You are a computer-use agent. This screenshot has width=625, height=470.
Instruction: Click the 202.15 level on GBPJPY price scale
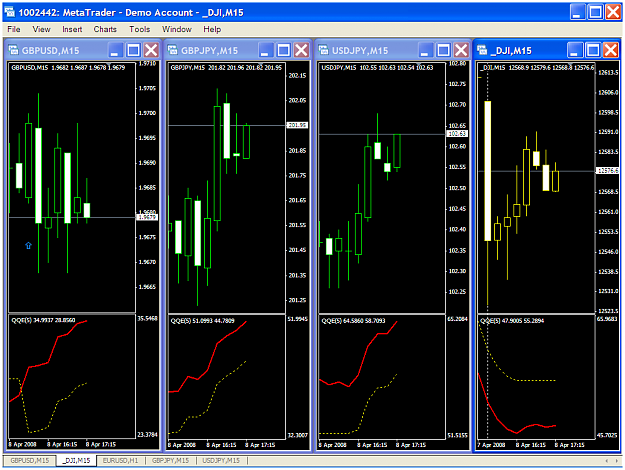coord(297,75)
